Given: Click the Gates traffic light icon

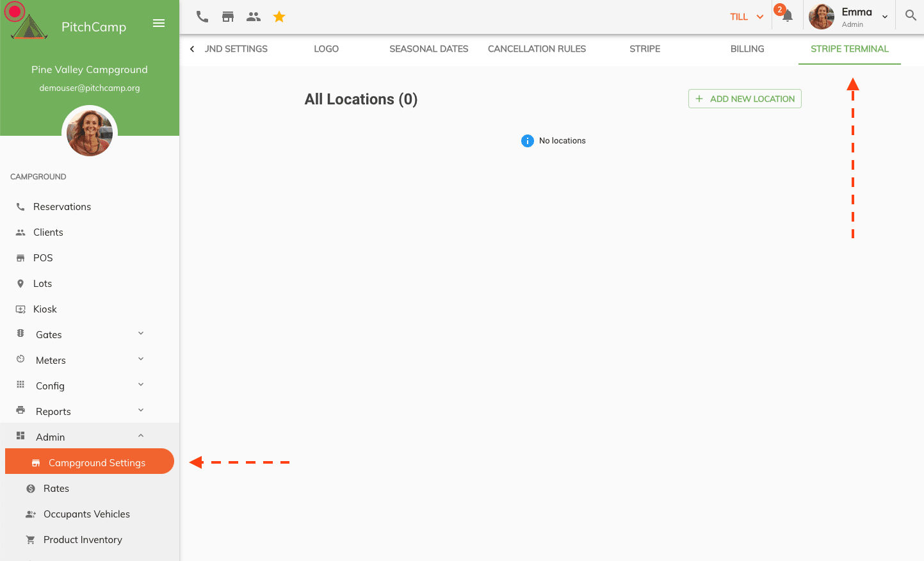Looking at the screenshot, I should coord(20,334).
